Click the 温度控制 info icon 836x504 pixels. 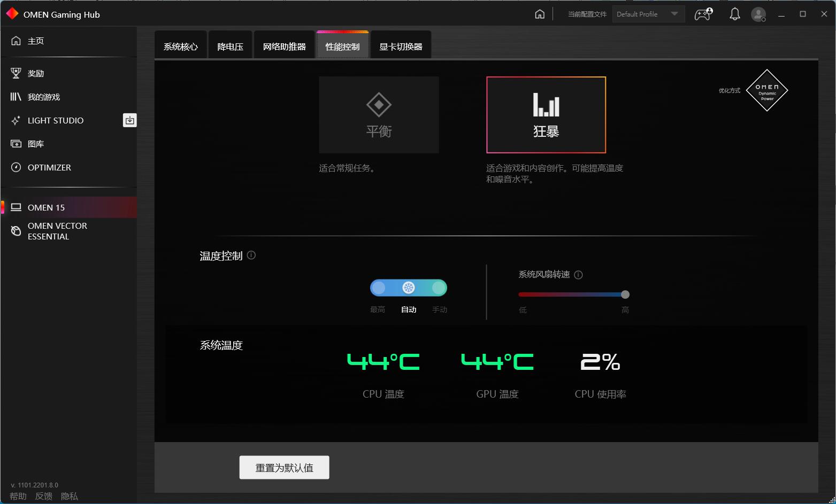pyautogui.click(x=251, y=255)
